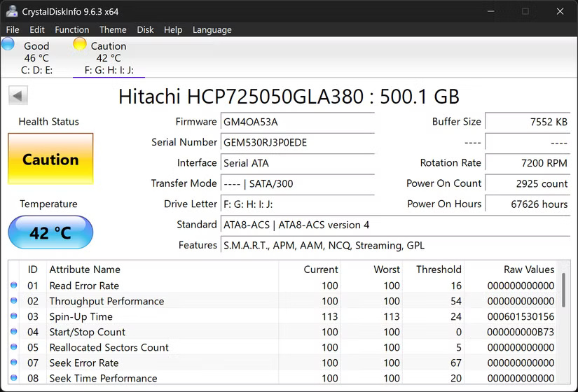
Task: Click the yellow Caution health status button
Action: pos(50,159)
